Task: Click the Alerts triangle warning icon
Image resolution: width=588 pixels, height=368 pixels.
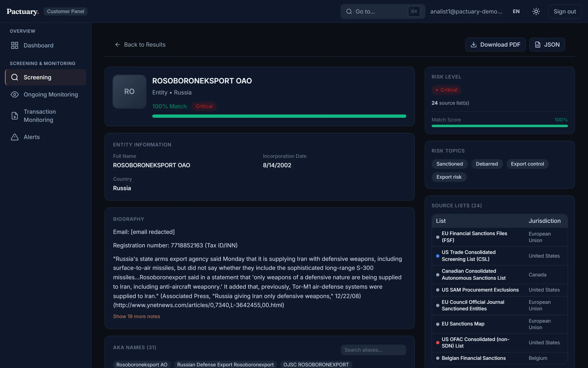Action: [14, 137]
